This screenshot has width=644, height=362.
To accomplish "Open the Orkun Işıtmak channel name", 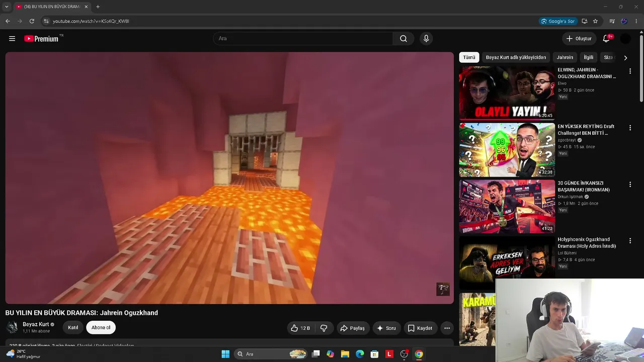I will pyautogui.click(x=571, y=197).
